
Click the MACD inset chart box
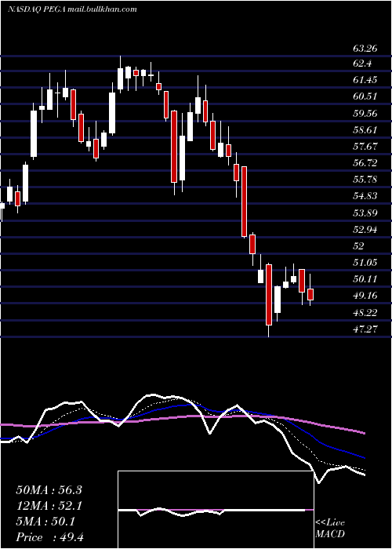(216, 510)
